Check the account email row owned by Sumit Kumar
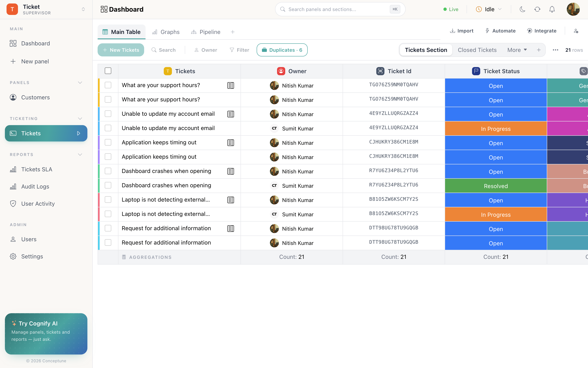The image size is (588, 368). (x=108, y=128)
